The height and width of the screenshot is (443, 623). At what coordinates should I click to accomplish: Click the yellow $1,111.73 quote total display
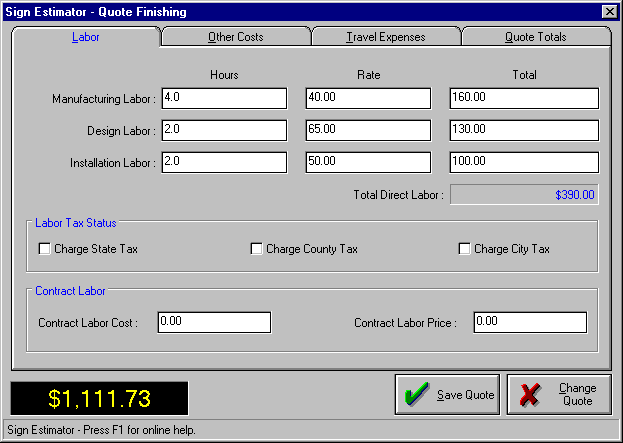(99, 399)
